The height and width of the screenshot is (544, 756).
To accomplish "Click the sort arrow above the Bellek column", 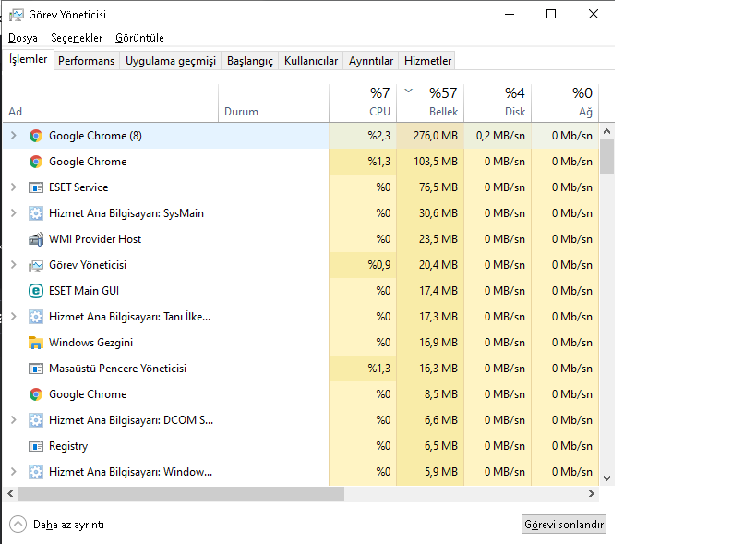I will [x=408, y=91].
